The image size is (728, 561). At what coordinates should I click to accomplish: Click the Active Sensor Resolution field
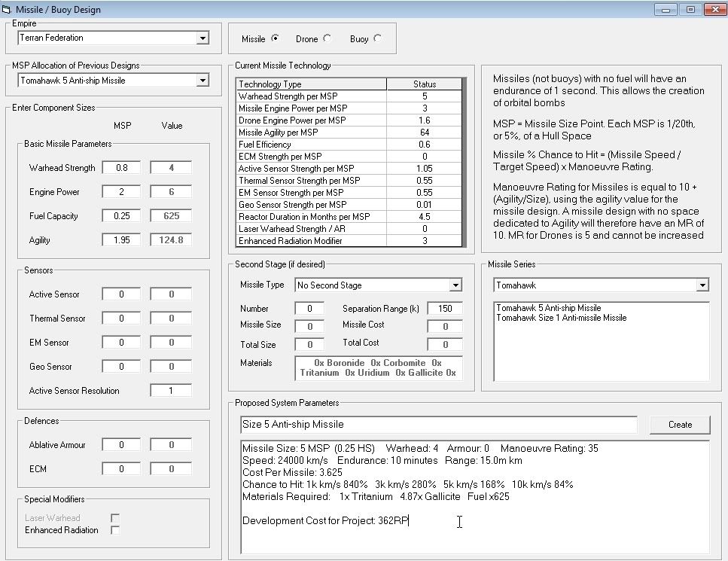coord(171,391)
